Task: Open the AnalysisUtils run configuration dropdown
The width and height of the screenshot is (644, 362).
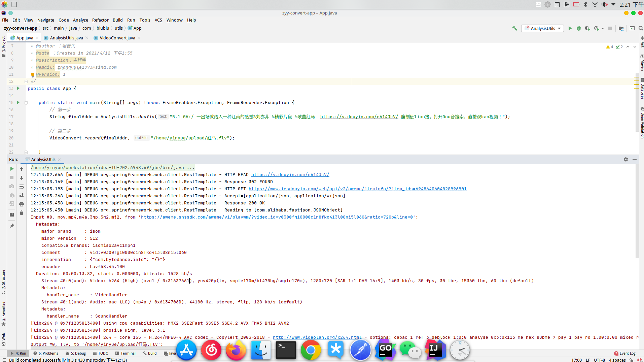Action: pos(543,28)
